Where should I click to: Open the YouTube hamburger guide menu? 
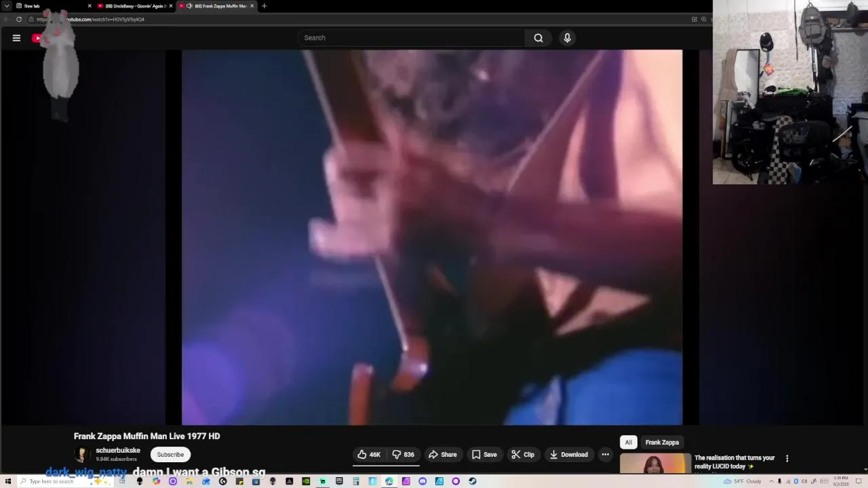point(16,38)
